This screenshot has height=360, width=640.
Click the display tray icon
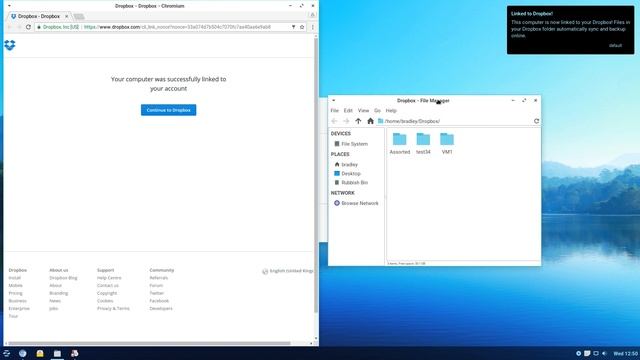pos(596,353)
